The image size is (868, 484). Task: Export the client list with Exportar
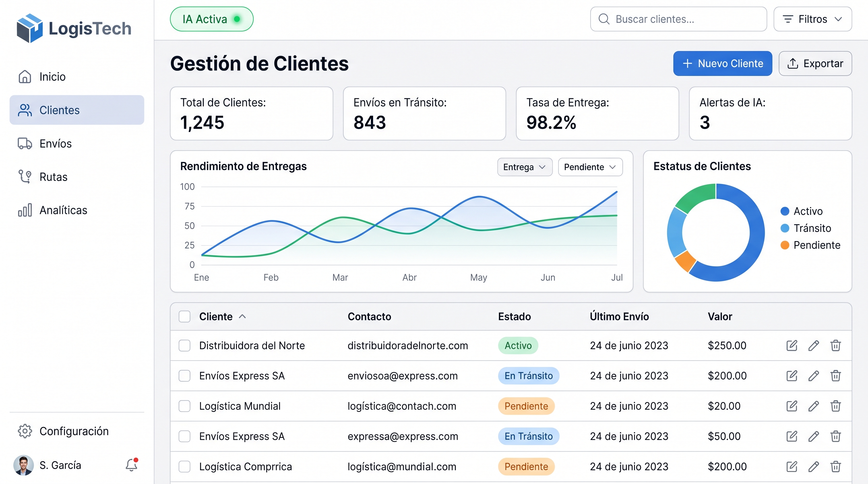(x=815, y=63)
